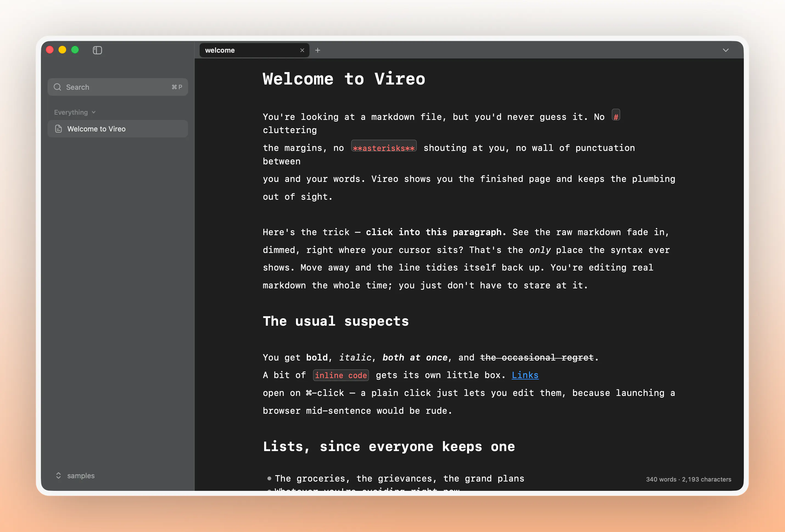Expand the tab list chevron at top right
This screenshot has width=785, height=532.
click(x=725, y=50)
